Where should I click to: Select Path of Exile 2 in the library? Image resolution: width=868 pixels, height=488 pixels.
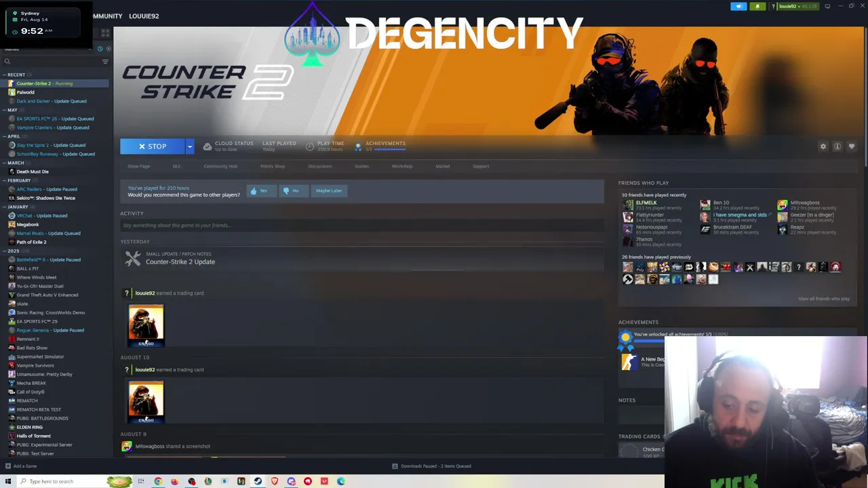click(31, 242)
